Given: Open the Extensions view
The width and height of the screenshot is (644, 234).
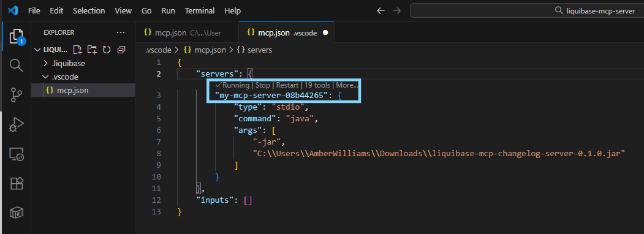Looking at the screenshot, I should pos(17,184).
